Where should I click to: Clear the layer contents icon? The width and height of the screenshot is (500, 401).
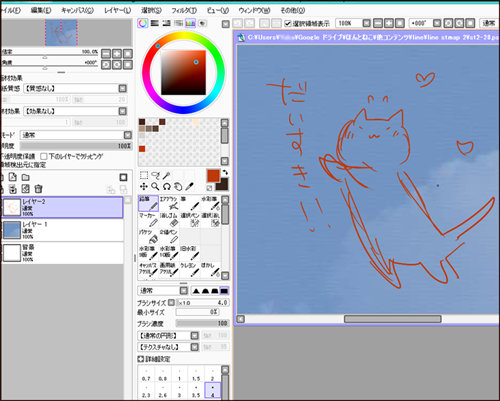click(26, 189)
